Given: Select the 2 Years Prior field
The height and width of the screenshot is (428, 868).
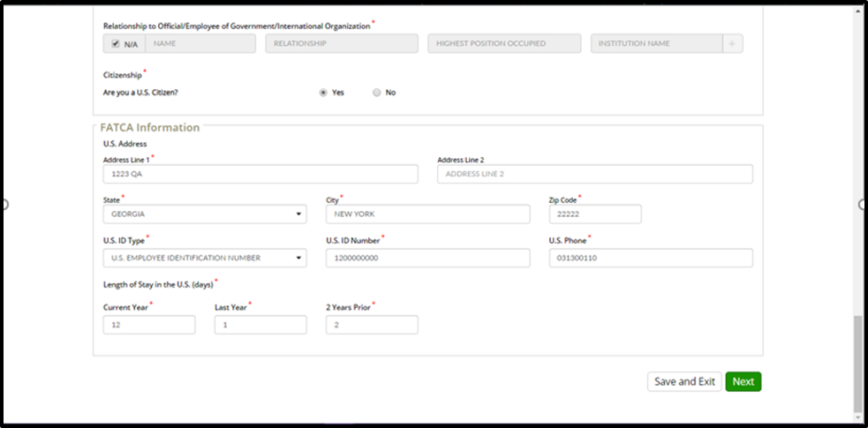Looking at the screenshot, I should click(x=372, y=325).
